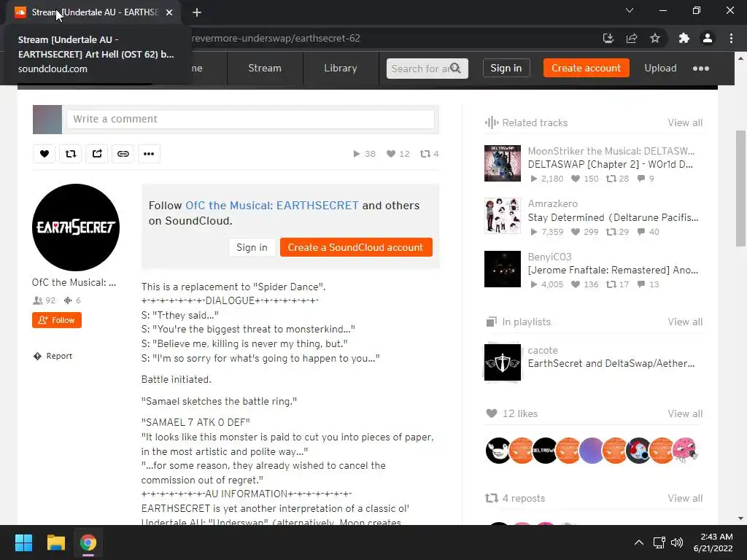The image size is (747, 560).
Task: Open the Chrome extensions puzzle icon
Action: [684, 38]
